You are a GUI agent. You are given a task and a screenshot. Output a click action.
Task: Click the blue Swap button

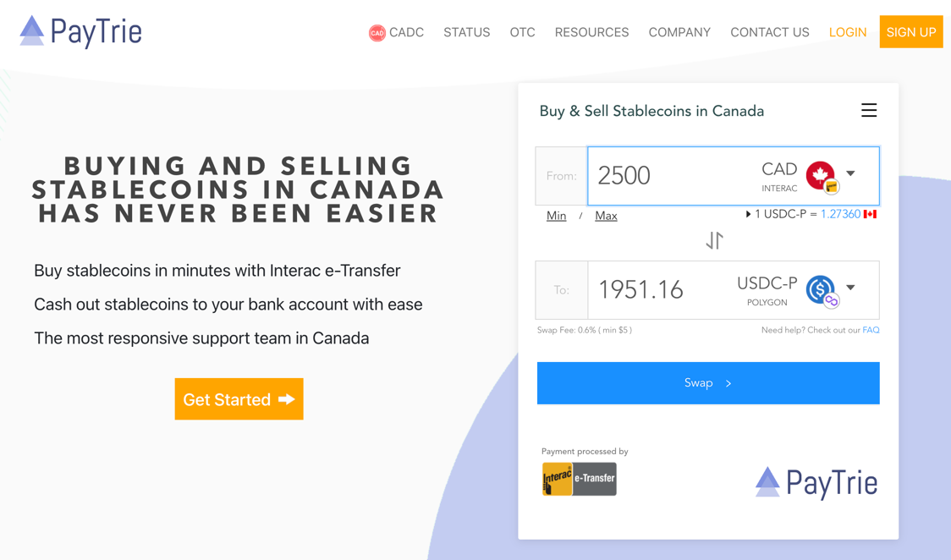click(x=708, y=383)
